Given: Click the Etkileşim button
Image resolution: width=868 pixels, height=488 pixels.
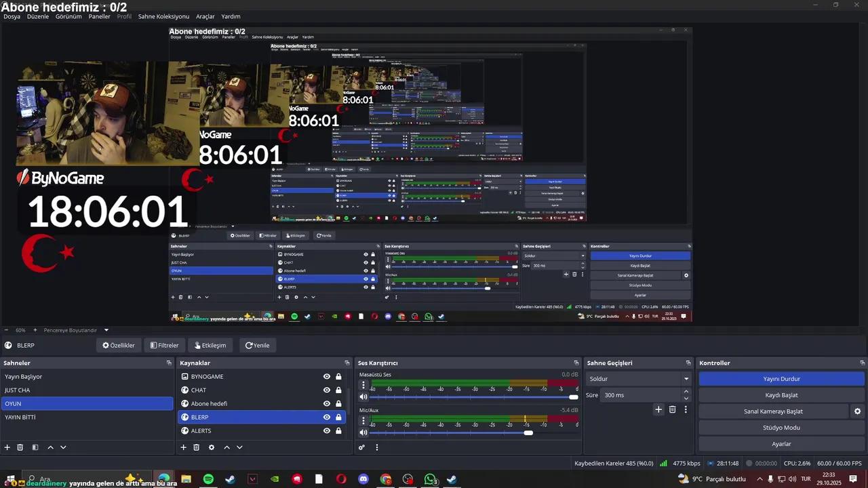Looking at the screenshot, I should click(211, 345).
